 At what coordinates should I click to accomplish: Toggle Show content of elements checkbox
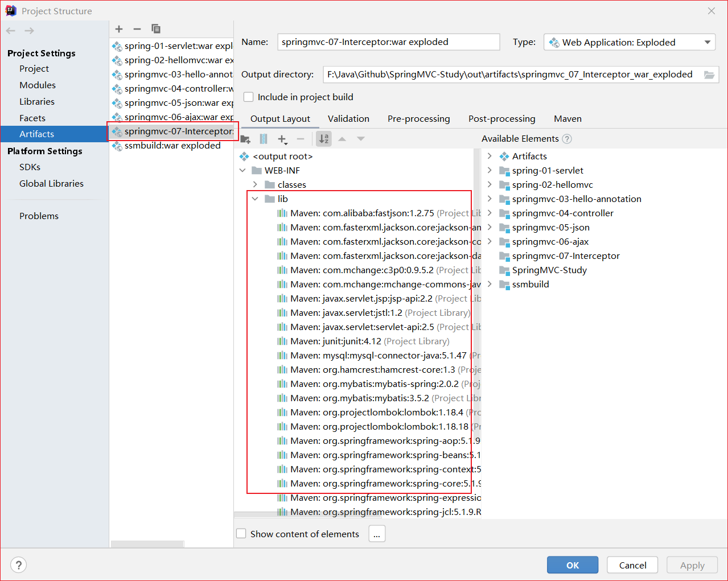pyautogui.click(x=241, y=534)
